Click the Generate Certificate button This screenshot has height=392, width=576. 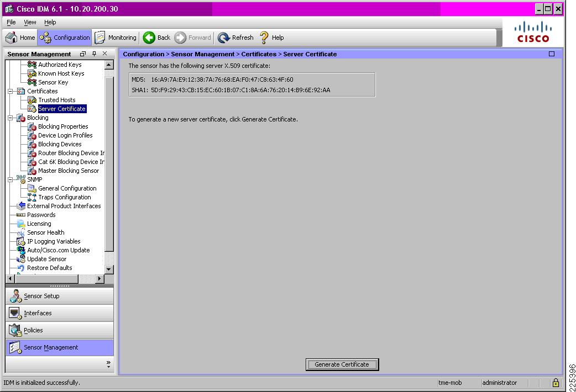click(342, 364)
